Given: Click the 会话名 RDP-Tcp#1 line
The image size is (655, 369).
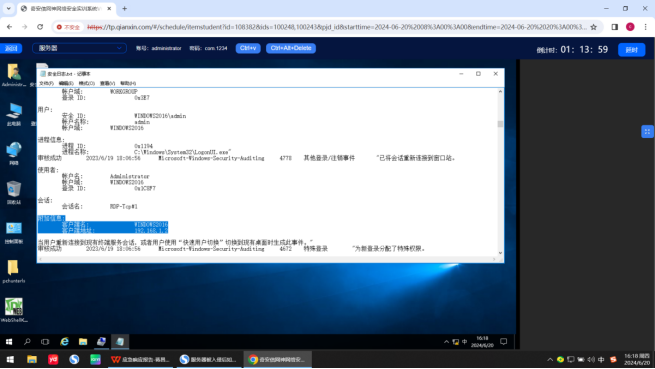Looking at the screenshot, I should tap(99, 206).
